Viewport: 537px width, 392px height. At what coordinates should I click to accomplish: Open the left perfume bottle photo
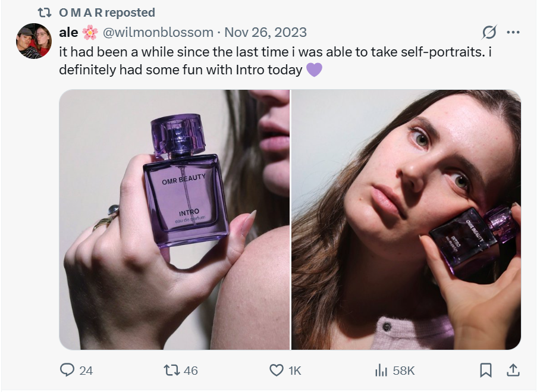tap(174, 219)
